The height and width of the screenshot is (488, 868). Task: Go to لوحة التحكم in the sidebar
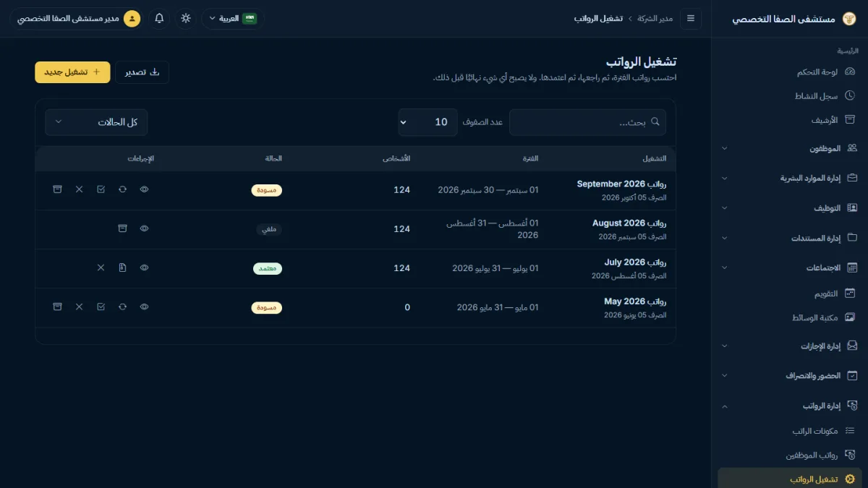(790, 72)
